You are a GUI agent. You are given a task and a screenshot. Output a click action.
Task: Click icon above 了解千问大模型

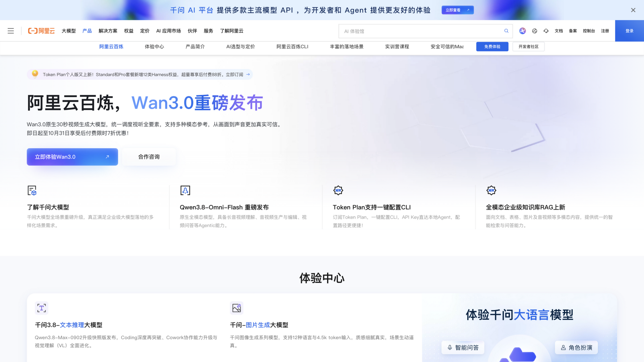(x=32, y=190)
